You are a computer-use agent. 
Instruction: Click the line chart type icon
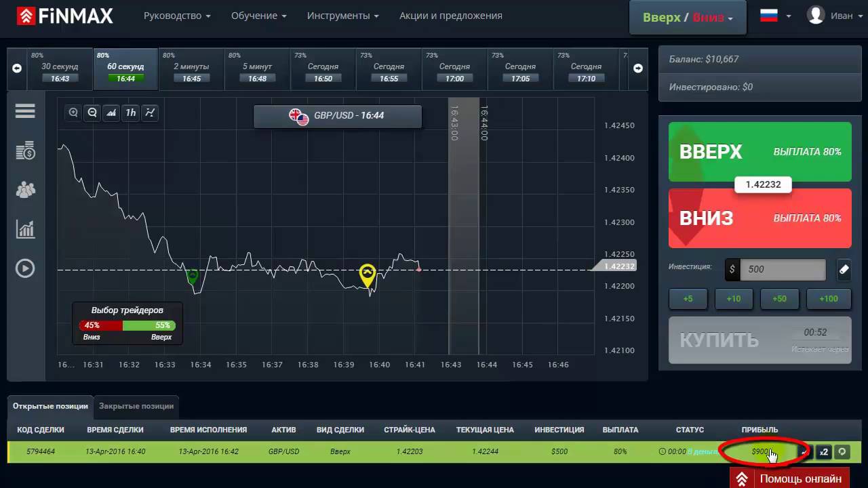(150, 113)
